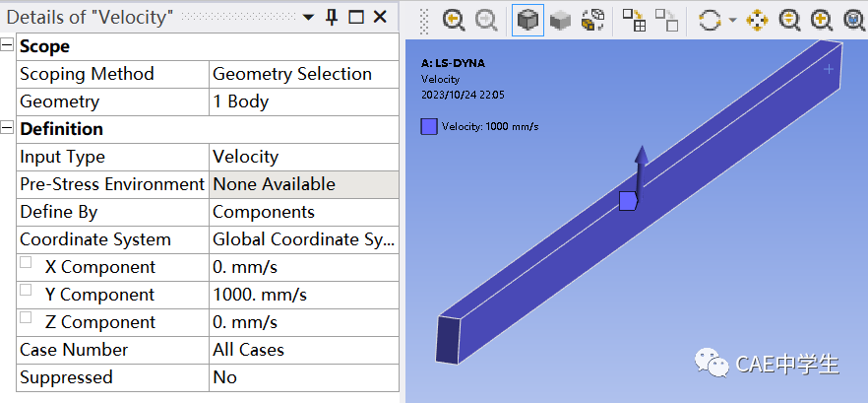This screenshot has height=403, width=868.
Task: Click the Pre-Stress Environment None Available field
Action: click(304, 184)
